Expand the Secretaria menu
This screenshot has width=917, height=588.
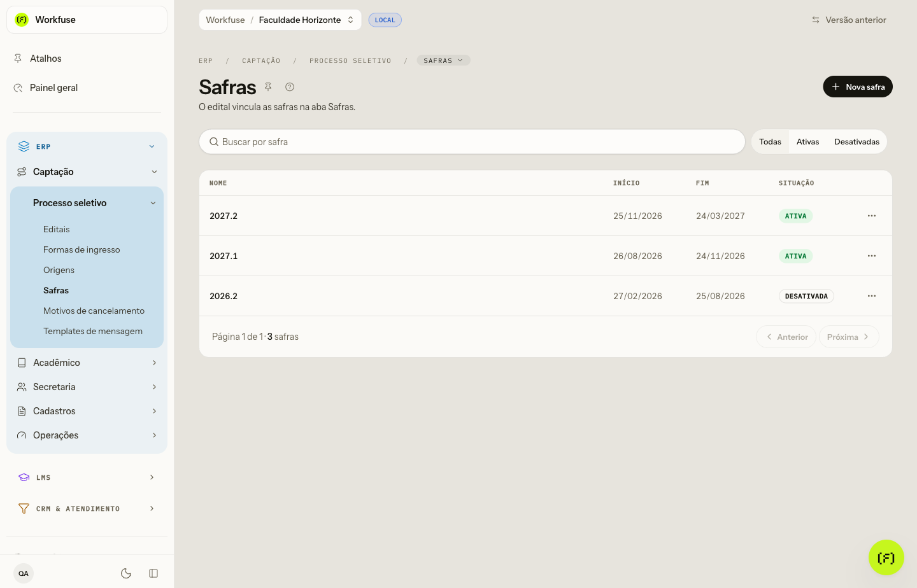(x=87, y=387)
